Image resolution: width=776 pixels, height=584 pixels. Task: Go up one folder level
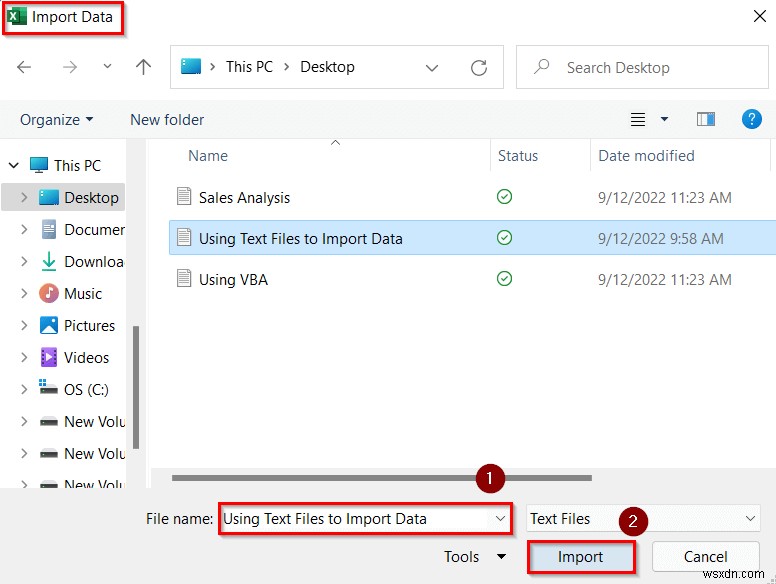(x=144, y=67)
